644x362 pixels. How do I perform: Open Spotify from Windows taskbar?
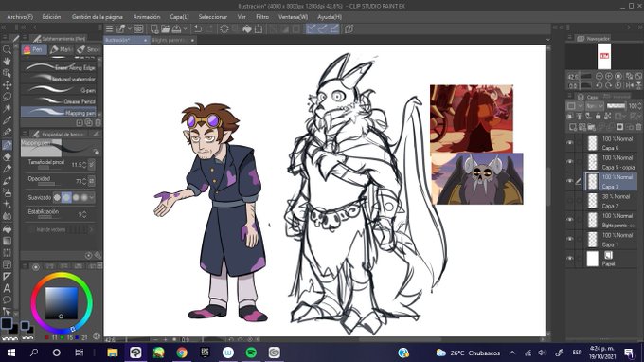click(251, 353)
